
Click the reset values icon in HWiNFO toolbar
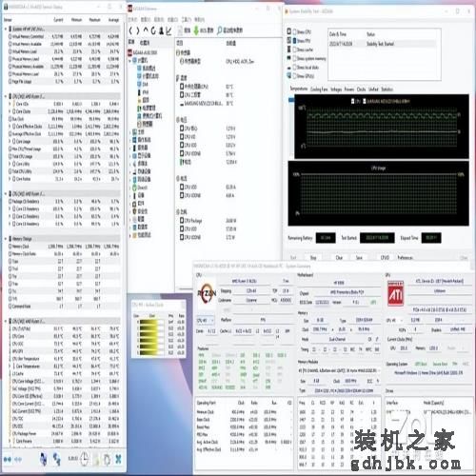click(x=107, y=459)
